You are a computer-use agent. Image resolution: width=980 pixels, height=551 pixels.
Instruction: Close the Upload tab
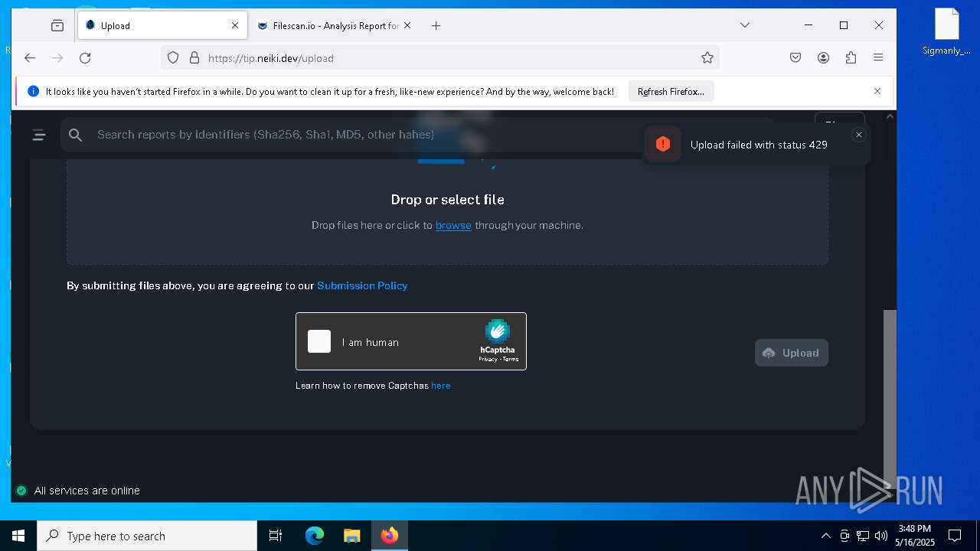(235, 25)
